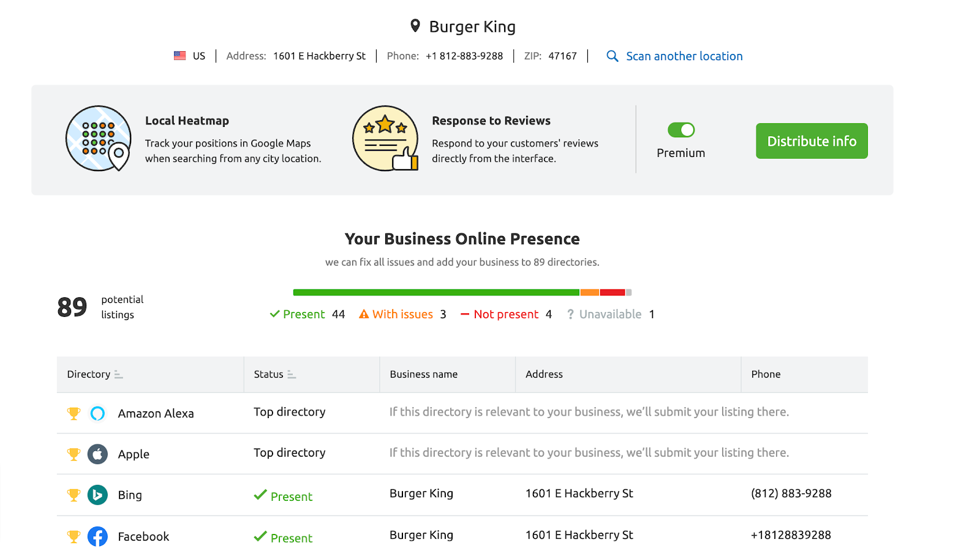The height and width of the screenshot is (556, 980).
Task: Click the Distribute info button
Action: tap(812, 141)
